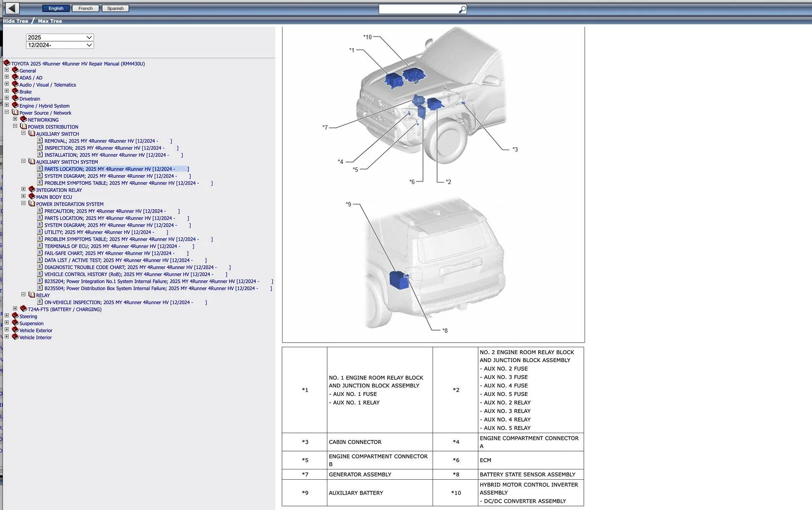Click the General book icon
The height and width of the screenshot is (510, 812).
(15, 70)
